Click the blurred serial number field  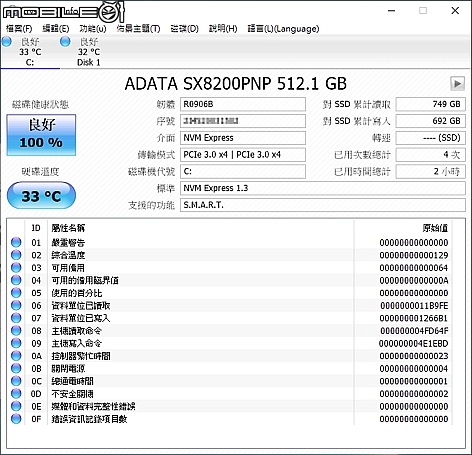(243, 121)
